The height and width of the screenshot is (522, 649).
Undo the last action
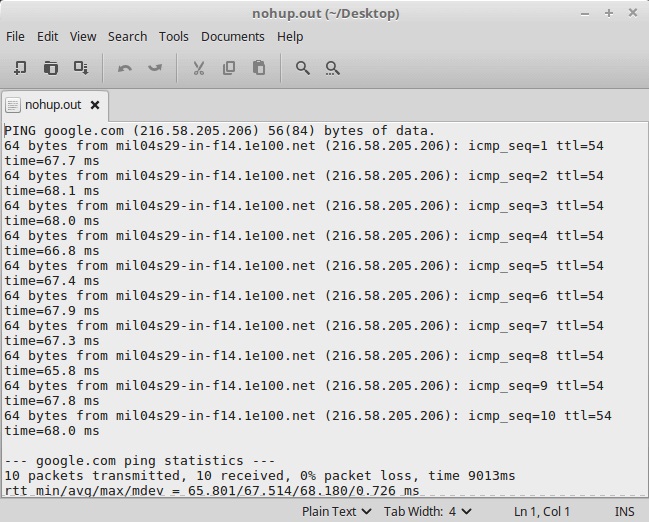tap(125, 68)
